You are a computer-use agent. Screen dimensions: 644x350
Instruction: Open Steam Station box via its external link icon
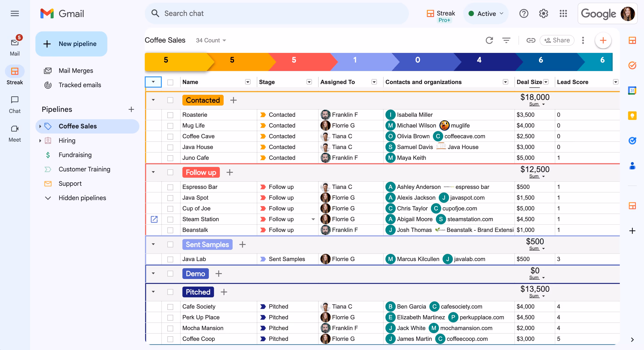154,219
